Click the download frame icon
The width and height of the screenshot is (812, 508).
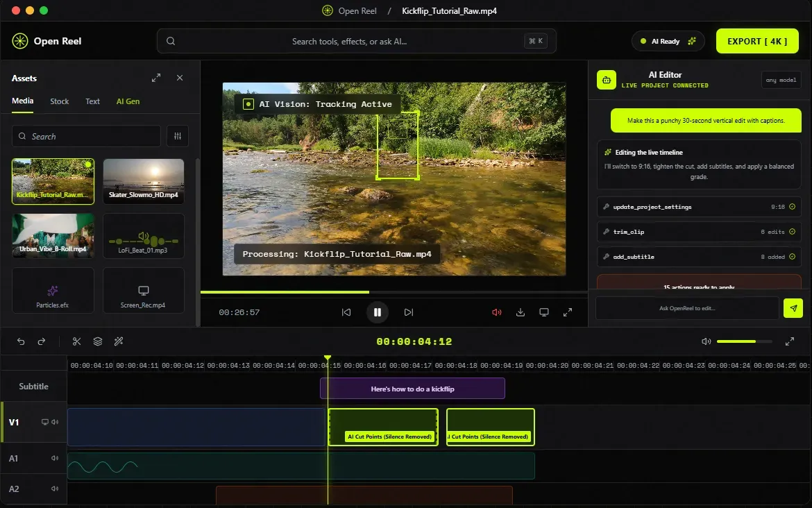click(x=521, y=312)
